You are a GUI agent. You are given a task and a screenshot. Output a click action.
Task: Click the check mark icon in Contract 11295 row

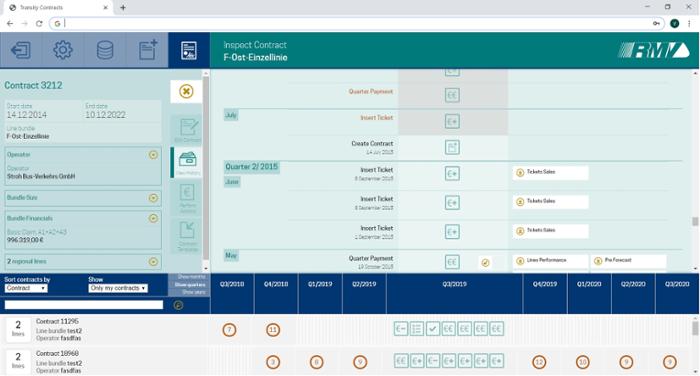pyautogui.click(x=433, y=329)
